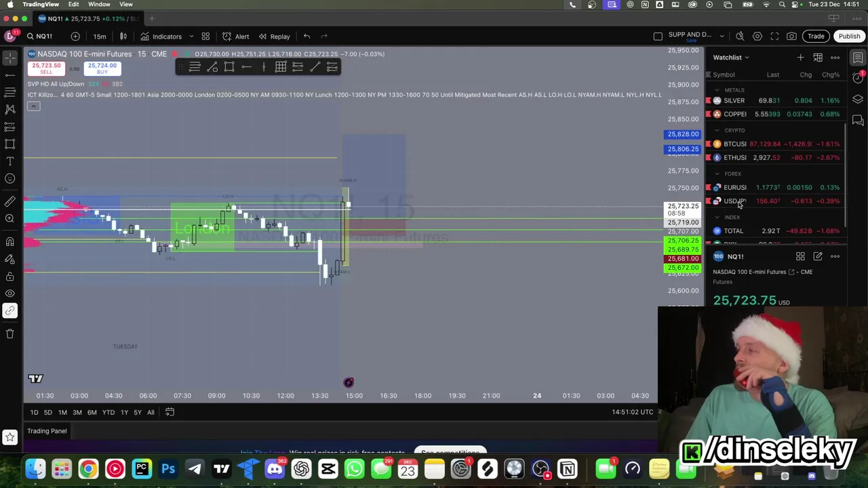The width and height of the screenshot is (868, 488).
Task: Open chart settings gear icon
Action: tap(757, 36)
